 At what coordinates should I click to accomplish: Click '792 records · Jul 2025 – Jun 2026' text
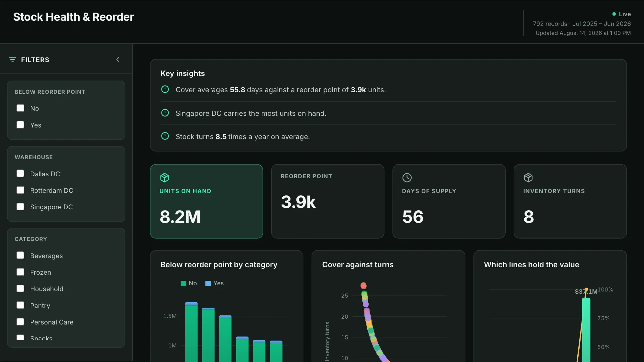(582, 24)
